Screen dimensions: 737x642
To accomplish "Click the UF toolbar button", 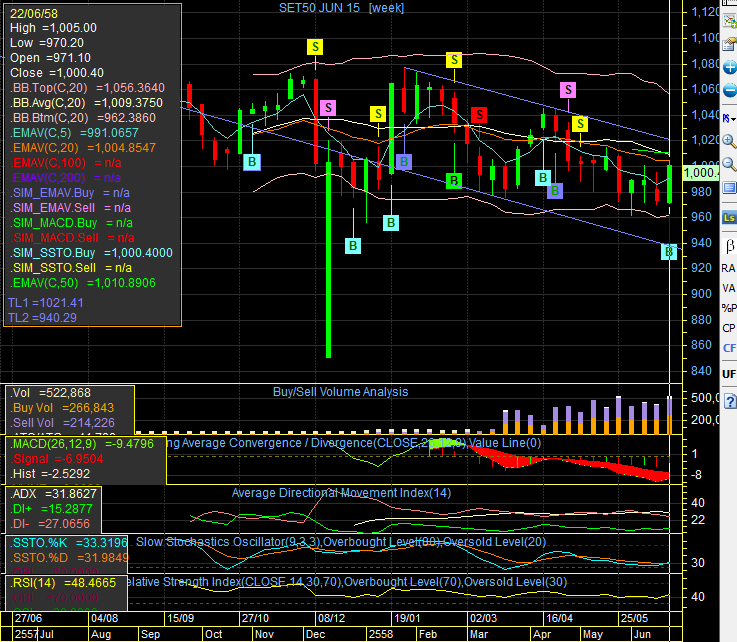I will click(729, 374).
